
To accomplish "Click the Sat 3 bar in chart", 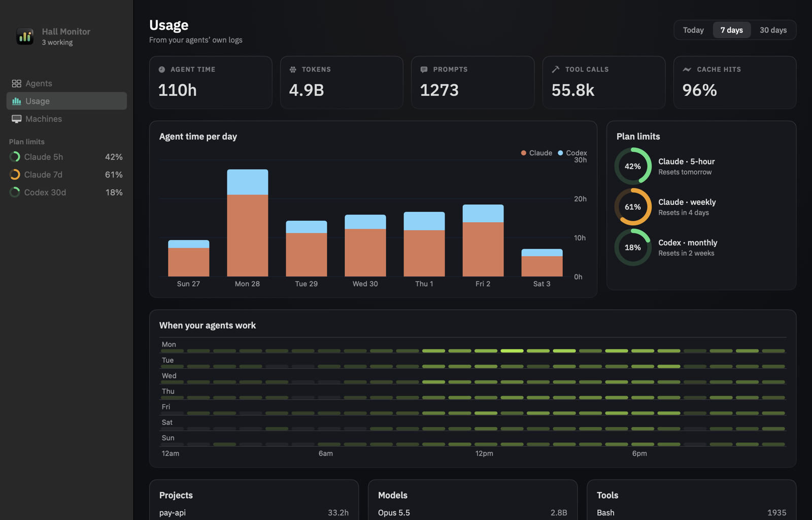I will (542, 263).
